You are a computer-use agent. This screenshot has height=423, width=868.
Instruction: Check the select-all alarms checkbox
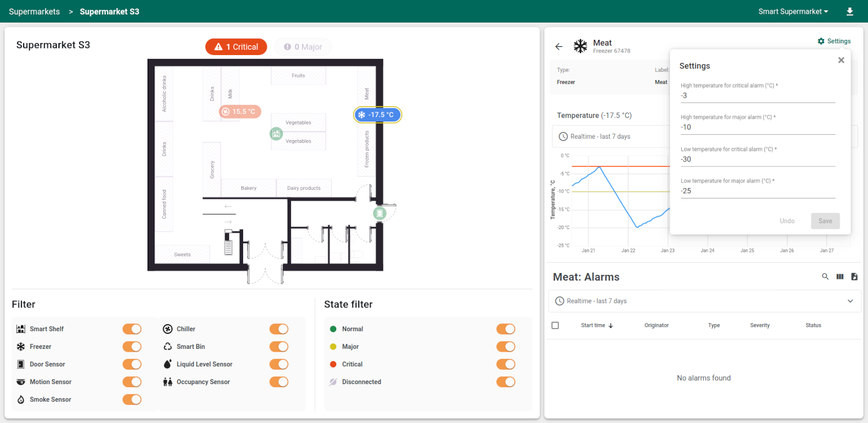(555, 325)
